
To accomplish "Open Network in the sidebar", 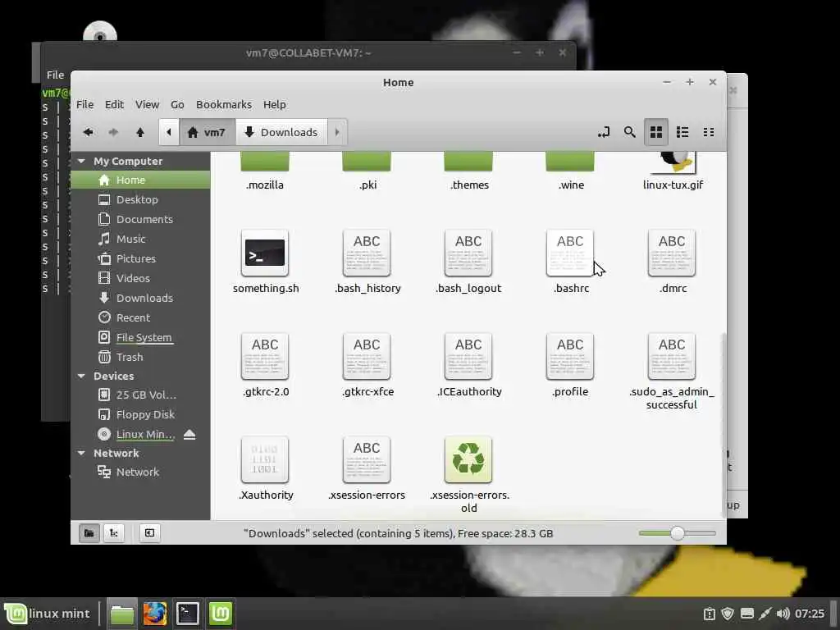I will [140, 472].
